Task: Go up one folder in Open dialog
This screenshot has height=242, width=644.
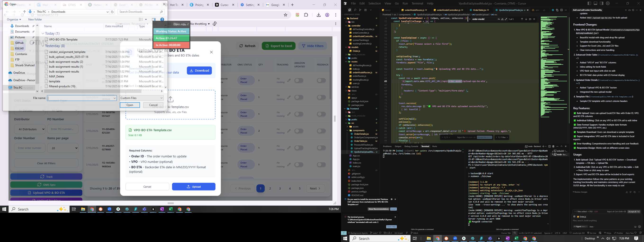Action: coord(24,12)
